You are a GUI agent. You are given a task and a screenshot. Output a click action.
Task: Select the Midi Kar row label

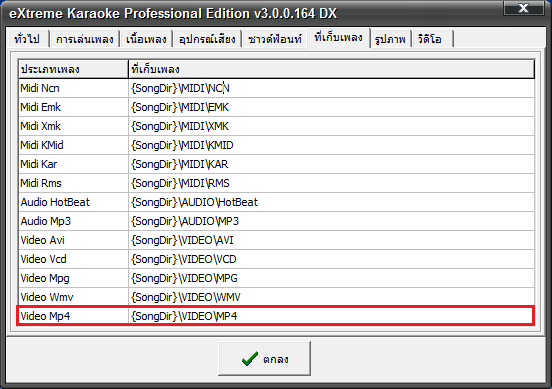(x=73, y=164)
